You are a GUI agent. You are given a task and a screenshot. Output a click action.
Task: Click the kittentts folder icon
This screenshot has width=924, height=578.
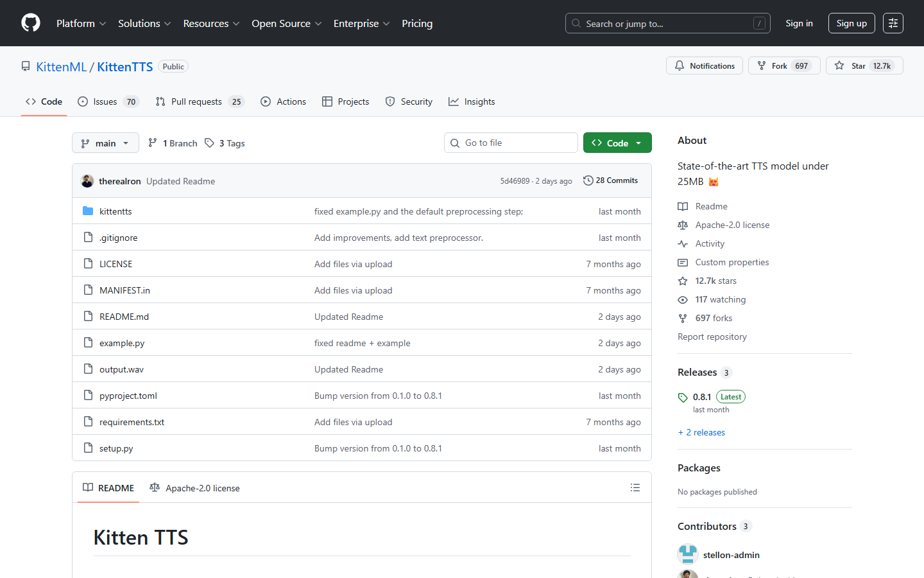(x=88, y=211)
